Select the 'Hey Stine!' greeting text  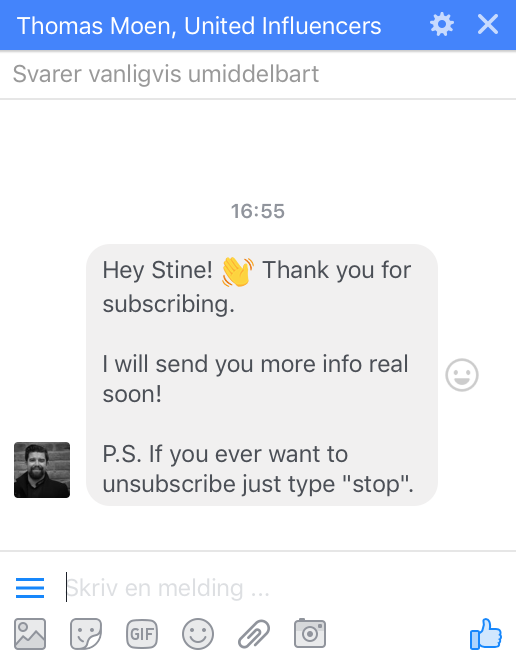tap(158, 270)
